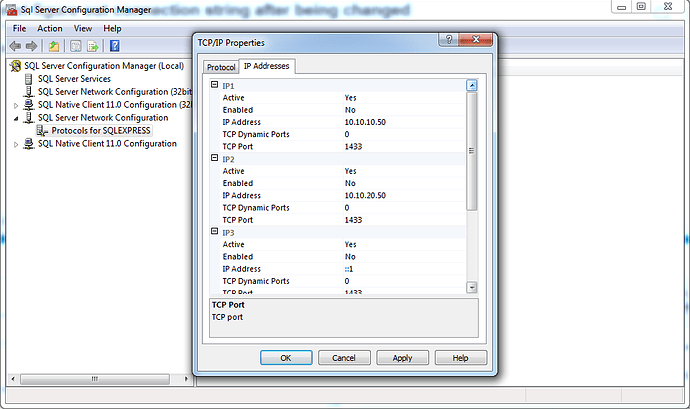Open the File menu
The image size is (690, 409).
click(x=19, y=29)
